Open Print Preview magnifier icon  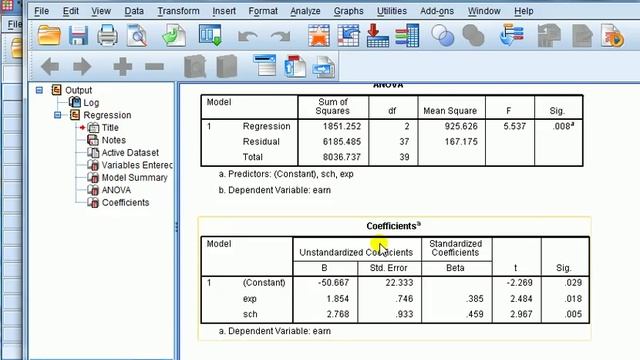point(137,36)
